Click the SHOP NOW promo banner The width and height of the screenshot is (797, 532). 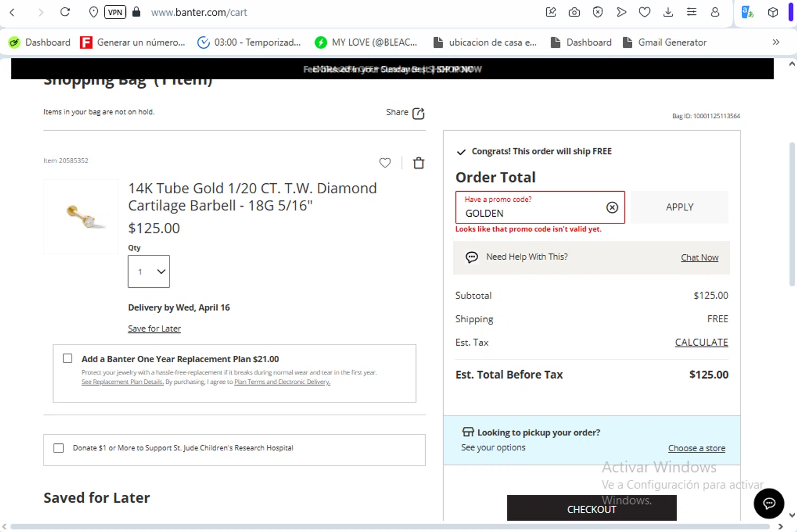[x=392, y=69]
